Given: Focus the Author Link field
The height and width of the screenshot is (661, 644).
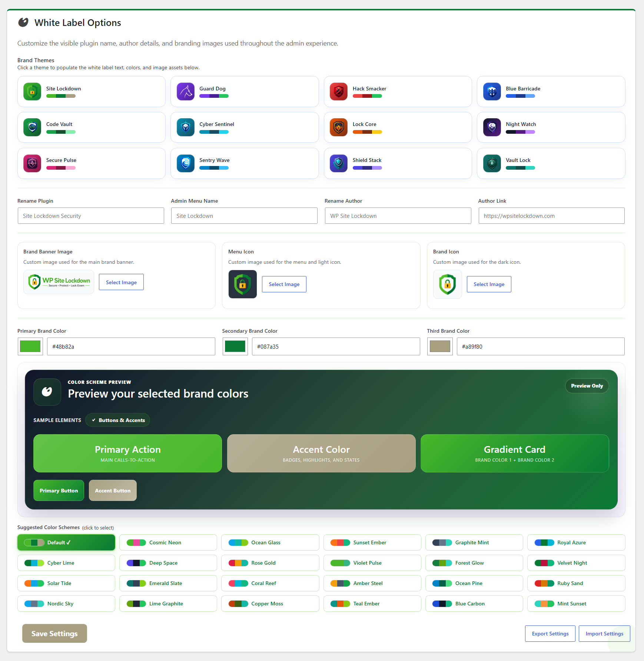Looking at the screenshot, I should tap(551, 216).
